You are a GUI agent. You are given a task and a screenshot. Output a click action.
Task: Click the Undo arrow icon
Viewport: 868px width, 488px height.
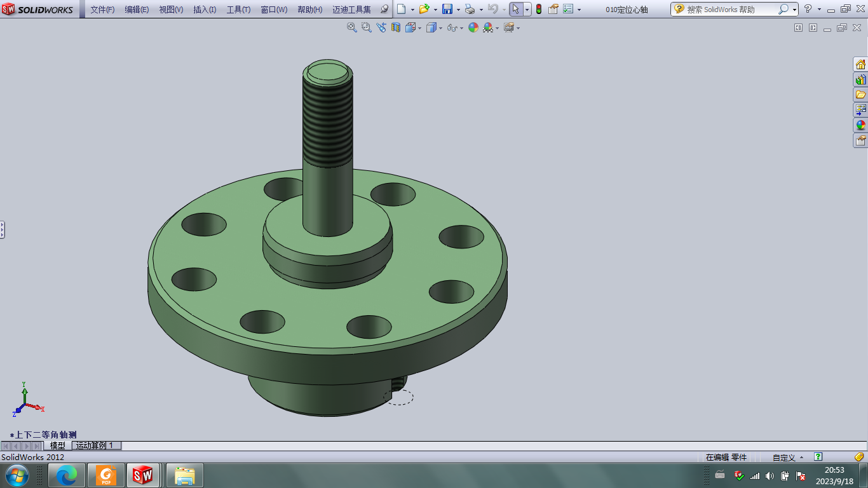(x=492, y=9)
